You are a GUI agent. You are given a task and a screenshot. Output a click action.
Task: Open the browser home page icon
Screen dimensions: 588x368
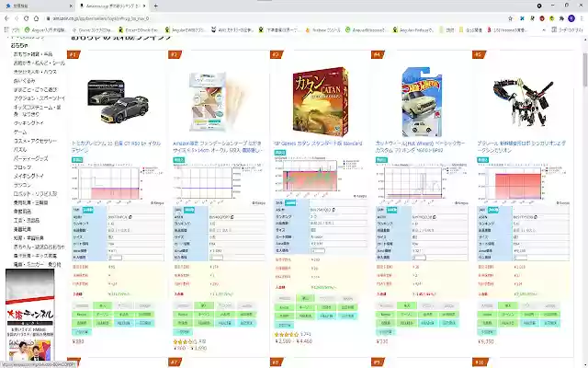pyautogui.click(x=37, y=18)
